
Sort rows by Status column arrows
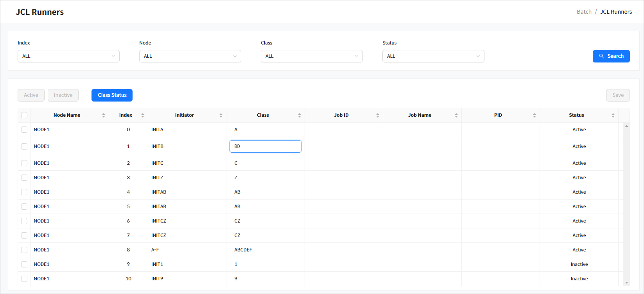tap(613, 116)
